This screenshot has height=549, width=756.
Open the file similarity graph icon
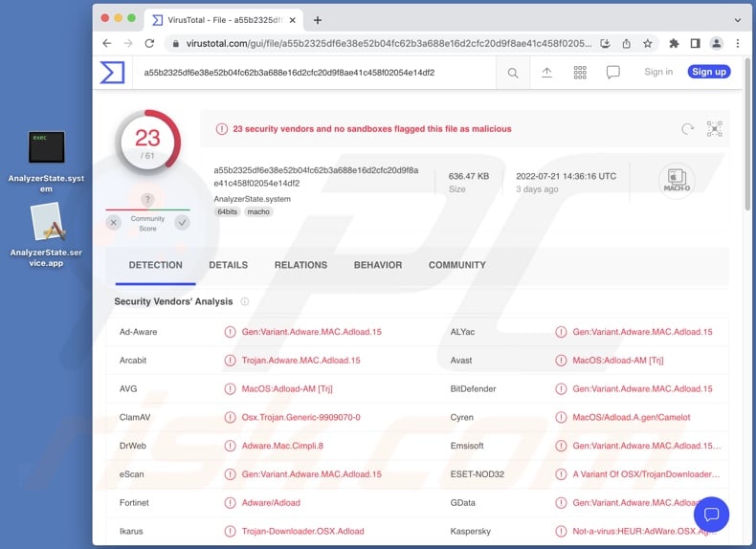715,129
